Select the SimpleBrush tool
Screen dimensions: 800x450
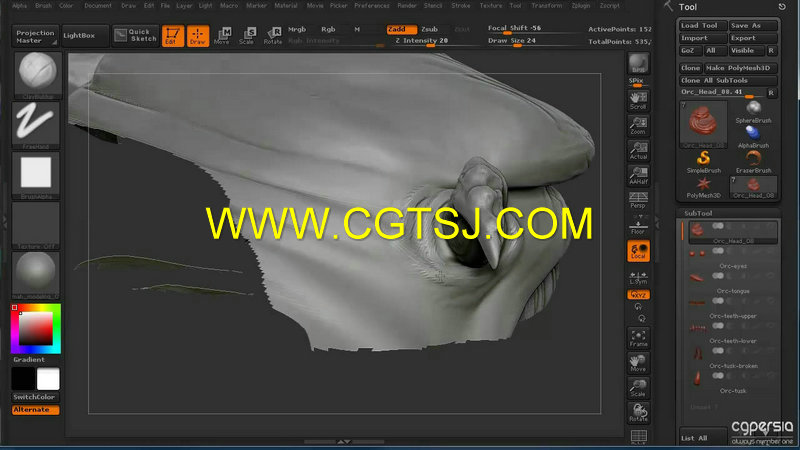click(x=703, y=162)
